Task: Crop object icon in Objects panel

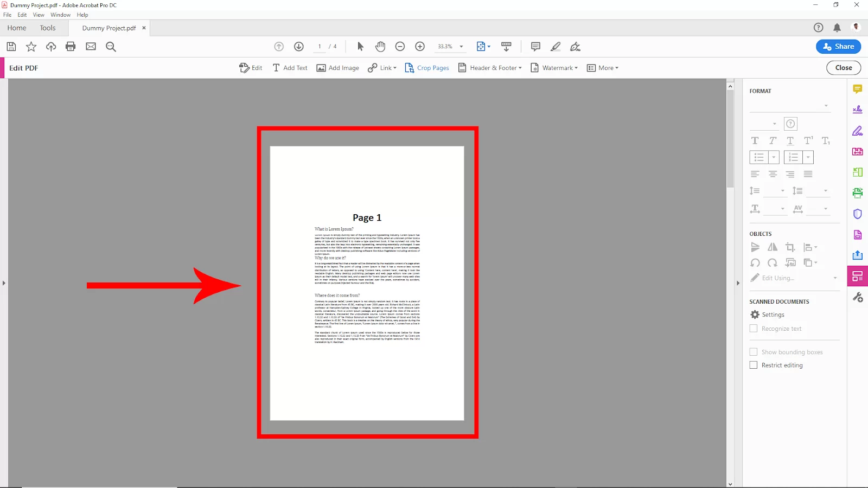Action: (x=790, y=247)
